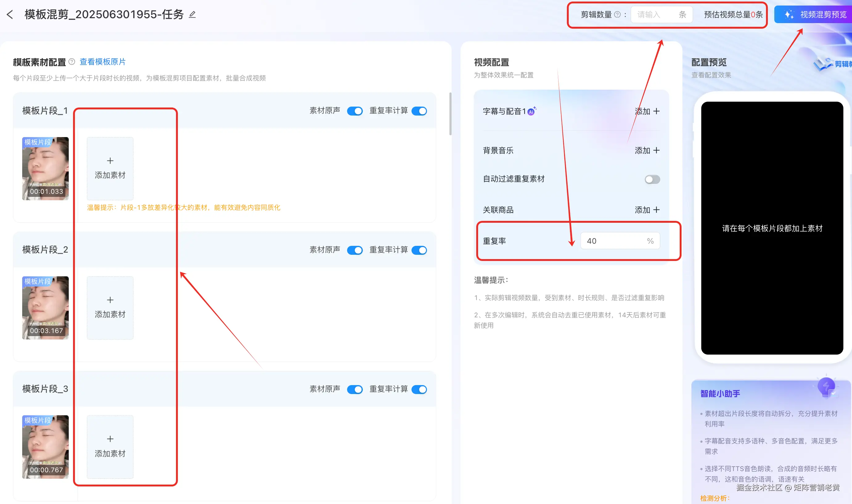The width and height of the screenshot is (852, 504).
Task: Click the 重复率 label
Action: click(x=494, y=241)
